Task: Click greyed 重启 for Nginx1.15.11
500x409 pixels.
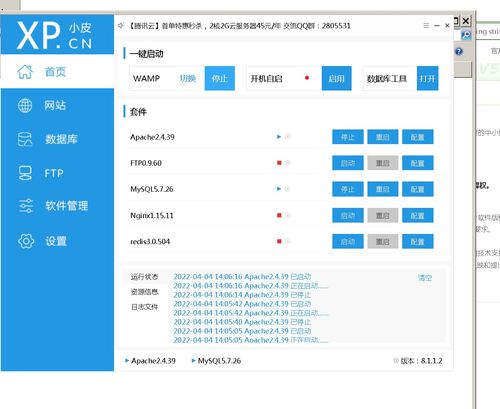Action: [383, 216]
